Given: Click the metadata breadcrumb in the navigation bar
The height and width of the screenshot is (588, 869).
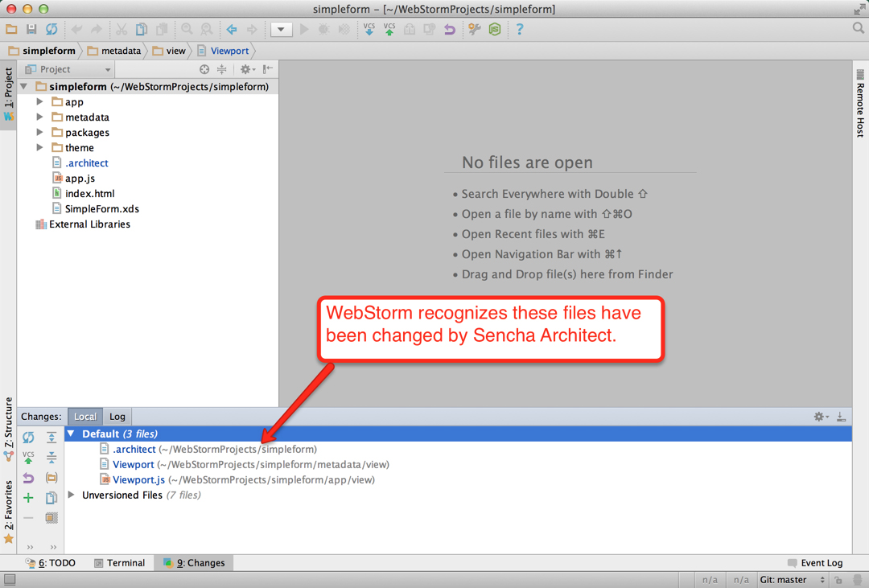Looking at the screenshot, I should click(114, 51).
